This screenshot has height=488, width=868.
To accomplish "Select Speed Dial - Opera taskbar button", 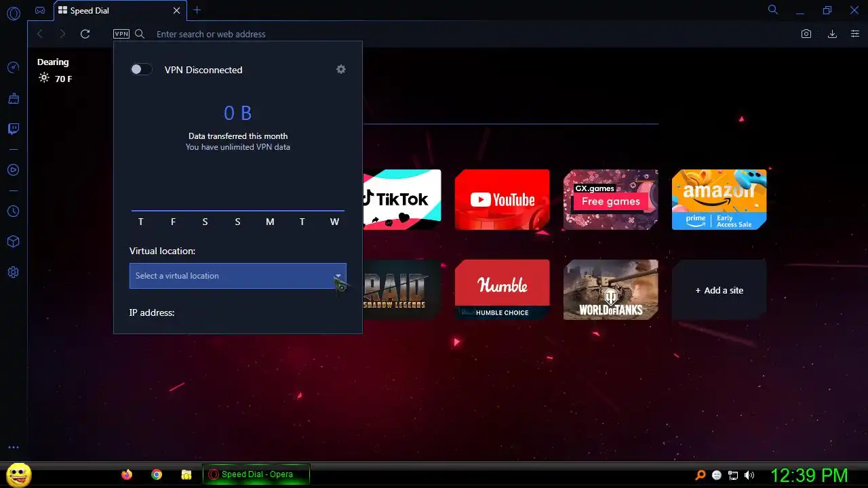I will [256, 474].
